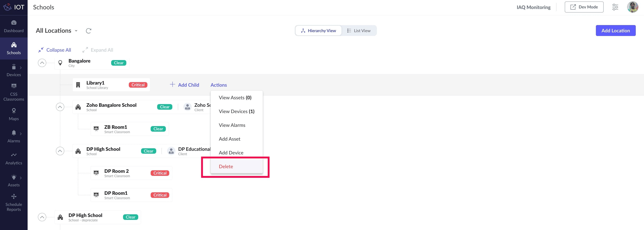
Task: Click the Add Location button
Action: coord(615,30)
